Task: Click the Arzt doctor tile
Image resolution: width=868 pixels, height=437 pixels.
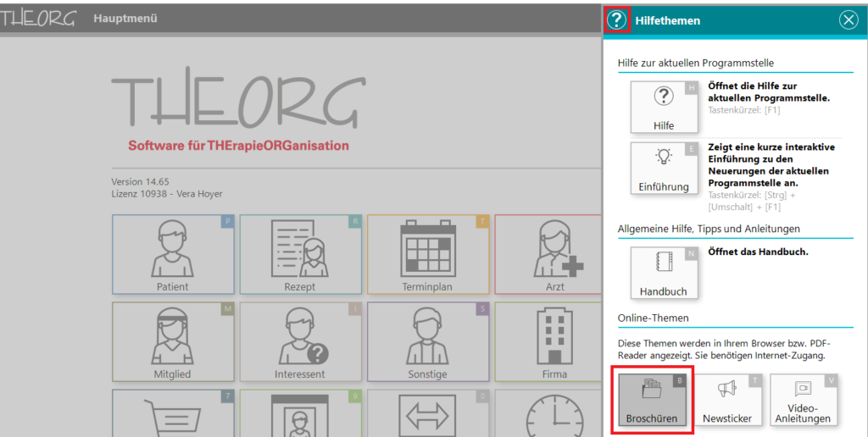Action: [x=548, y=254]
